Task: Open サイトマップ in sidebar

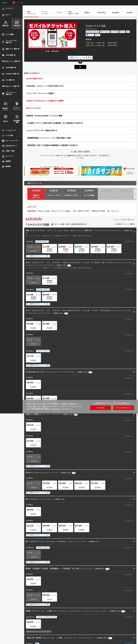Action: coord(11,156)
